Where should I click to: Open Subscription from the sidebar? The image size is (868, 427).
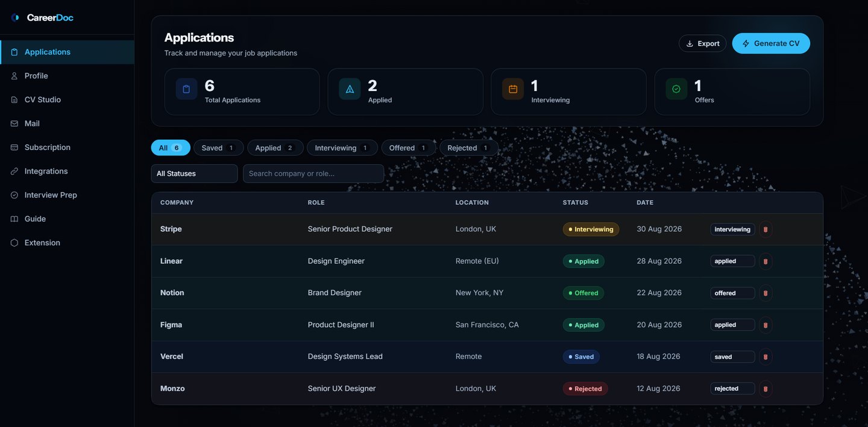coord(67,148)
